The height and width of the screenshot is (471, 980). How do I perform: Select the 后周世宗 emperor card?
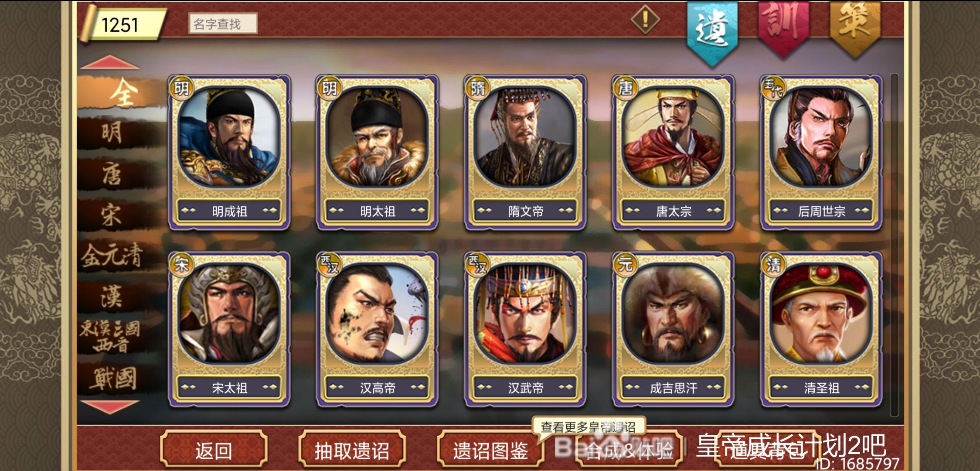tap(821, 152)
